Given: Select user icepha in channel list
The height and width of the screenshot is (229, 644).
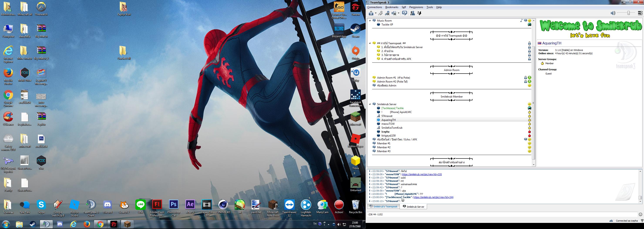Looking at the screenshot, I should (385, 132).
